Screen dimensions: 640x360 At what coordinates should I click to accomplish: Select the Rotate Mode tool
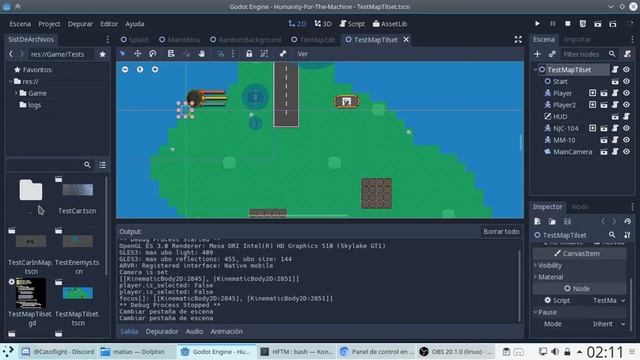tap(152, 53)
